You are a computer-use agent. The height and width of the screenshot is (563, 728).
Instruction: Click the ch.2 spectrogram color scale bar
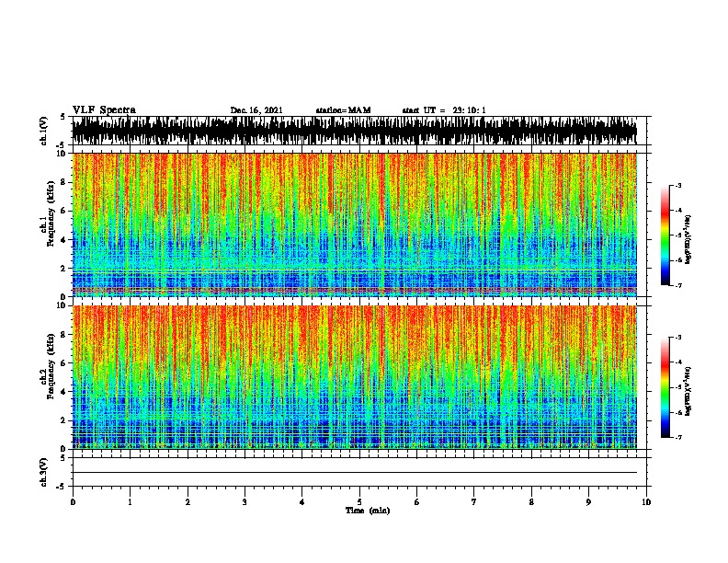665,387
